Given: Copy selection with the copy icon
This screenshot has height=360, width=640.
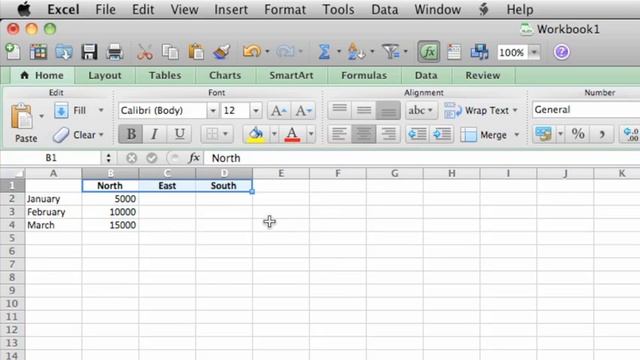Looking at the screenshot, I should pyautogui.click(x=170, y=52).
